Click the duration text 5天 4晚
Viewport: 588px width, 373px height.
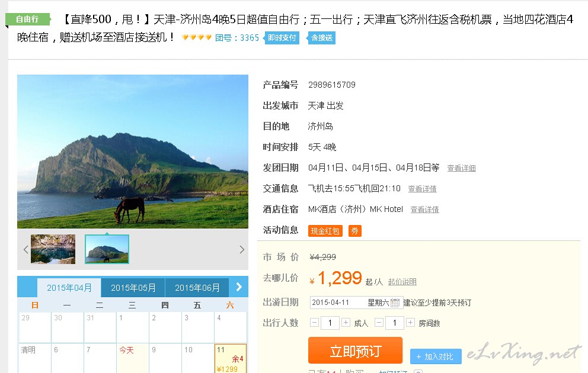tap(322, 147)
